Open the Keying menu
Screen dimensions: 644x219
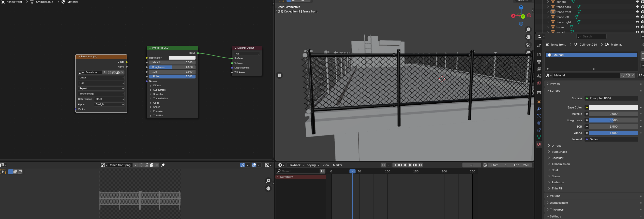[312, 165]
